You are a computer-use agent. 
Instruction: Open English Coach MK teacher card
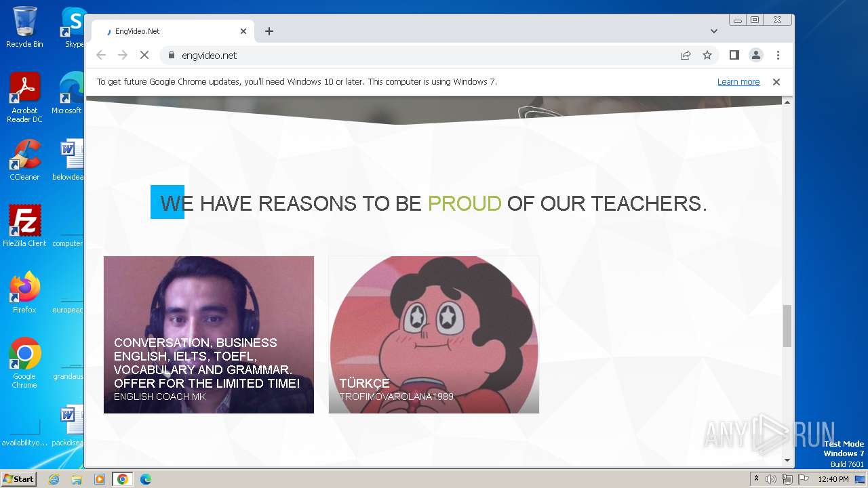(209, 335)
